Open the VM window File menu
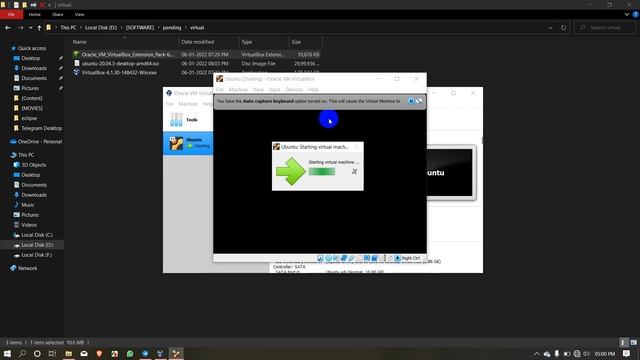The image size is (640, 360). (x=220, y=89)
